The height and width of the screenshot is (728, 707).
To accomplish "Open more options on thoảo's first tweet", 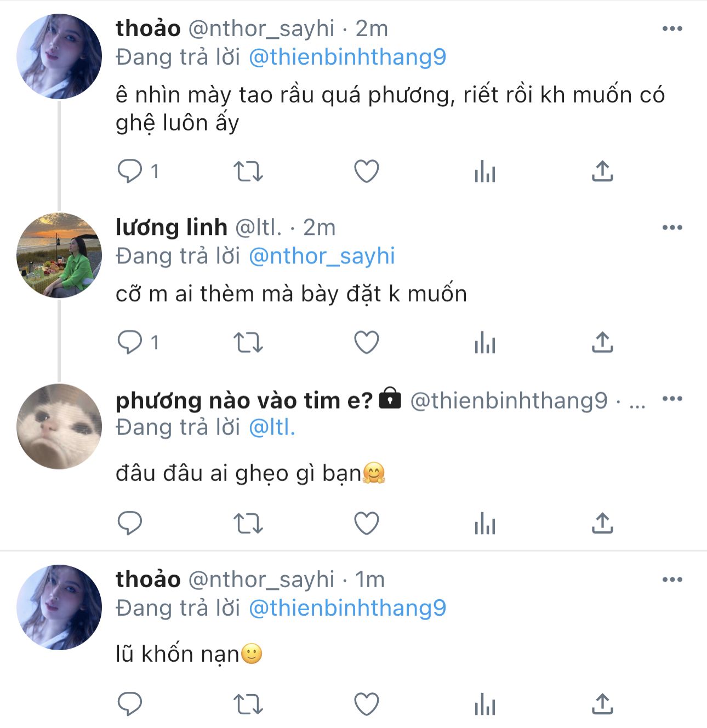I will [672, 29].
